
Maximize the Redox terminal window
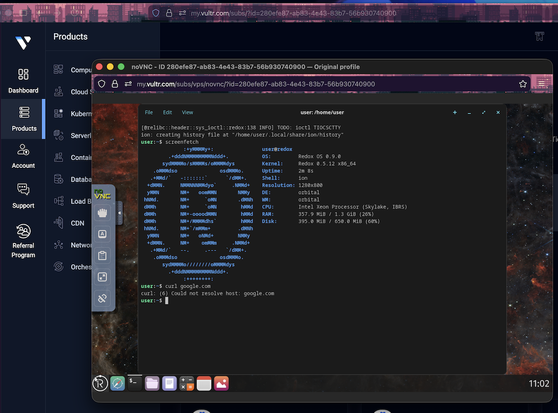point(484,112)
